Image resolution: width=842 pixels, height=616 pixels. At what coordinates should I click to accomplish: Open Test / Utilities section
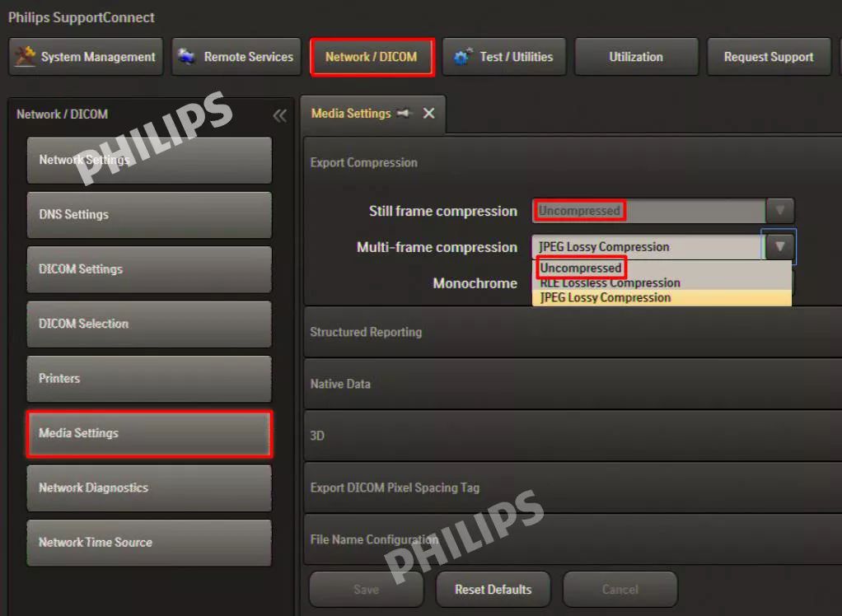(x=503, y=56)
